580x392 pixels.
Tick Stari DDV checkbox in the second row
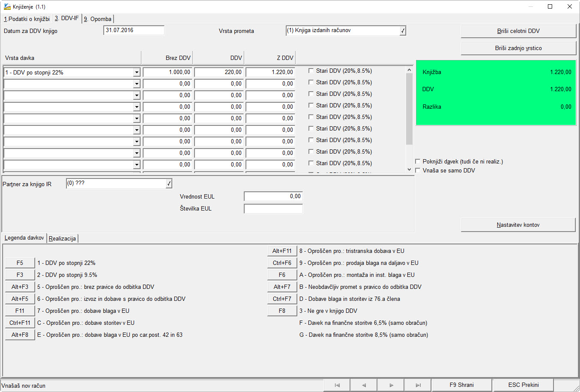(x=311, y=82)
